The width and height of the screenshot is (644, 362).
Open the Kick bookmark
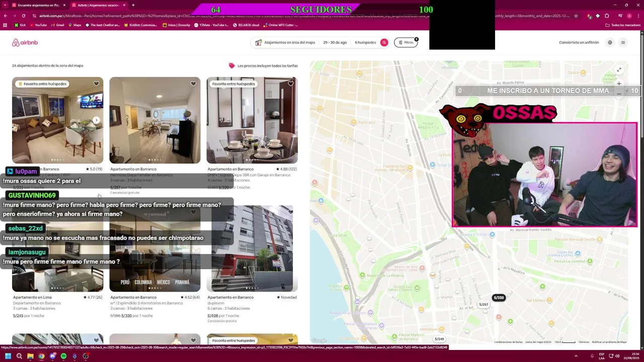click(20, 25)
